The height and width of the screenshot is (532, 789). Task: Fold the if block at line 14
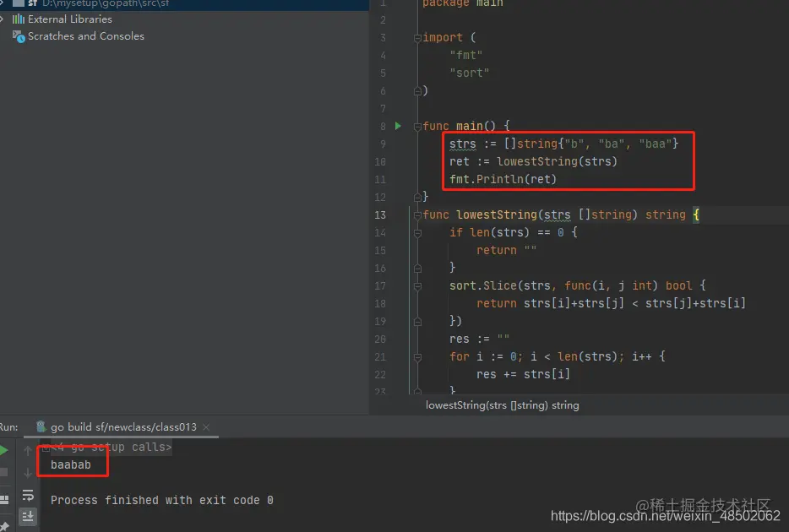pyautogui.click(x=417, y=233)
